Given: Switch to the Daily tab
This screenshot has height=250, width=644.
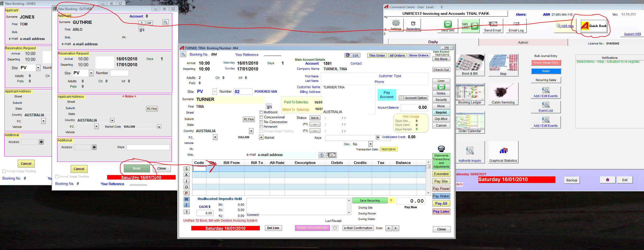Looking at the screenshot, I should (x=433, y=42).
